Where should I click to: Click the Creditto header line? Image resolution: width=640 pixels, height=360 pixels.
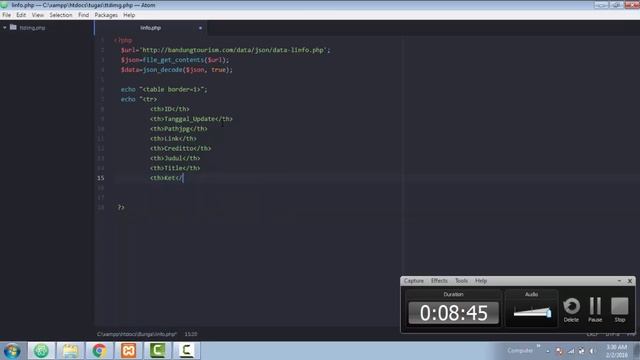[x=180, y=148]
